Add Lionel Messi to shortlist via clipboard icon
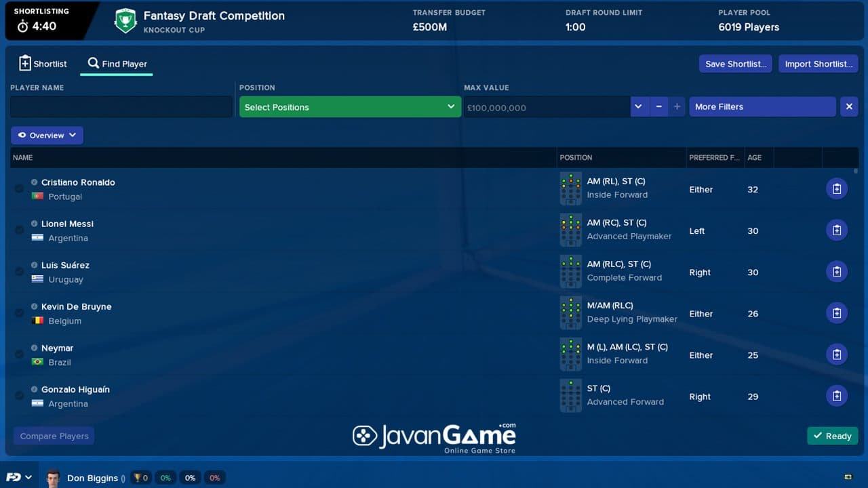 (x=837, y=230)
